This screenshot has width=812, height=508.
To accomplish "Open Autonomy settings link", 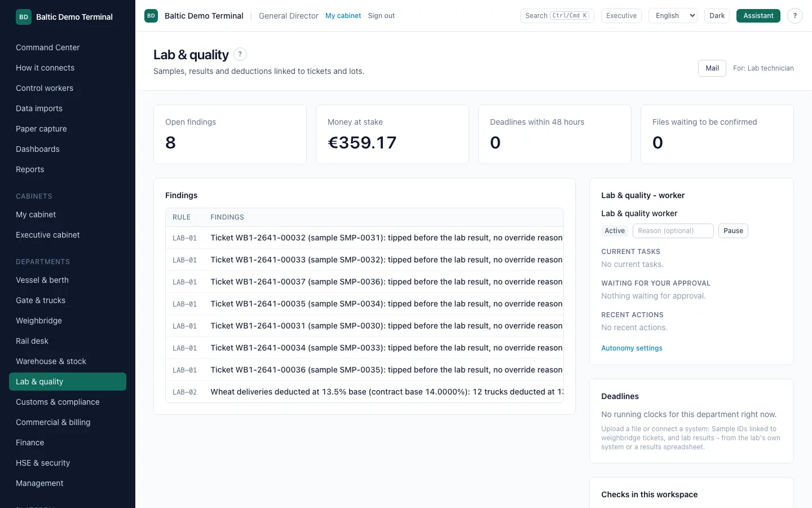I will click(632, 348).
